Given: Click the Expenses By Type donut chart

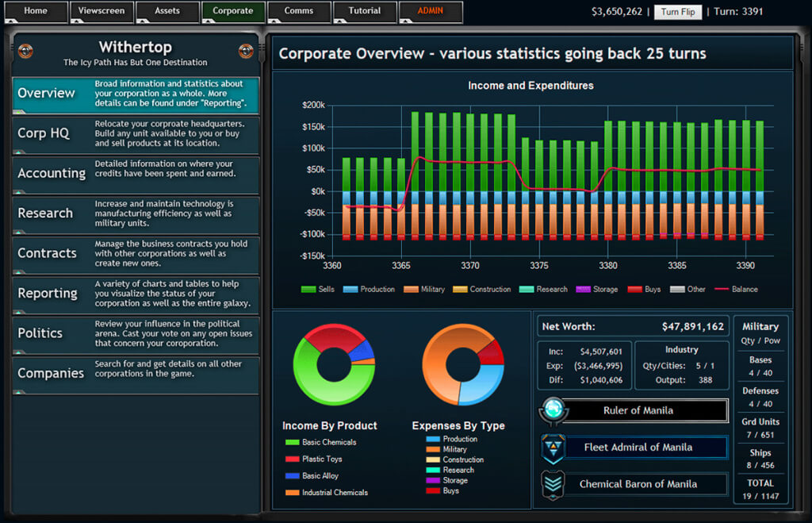Looking at the screenshot, I should tap(463, 364).
